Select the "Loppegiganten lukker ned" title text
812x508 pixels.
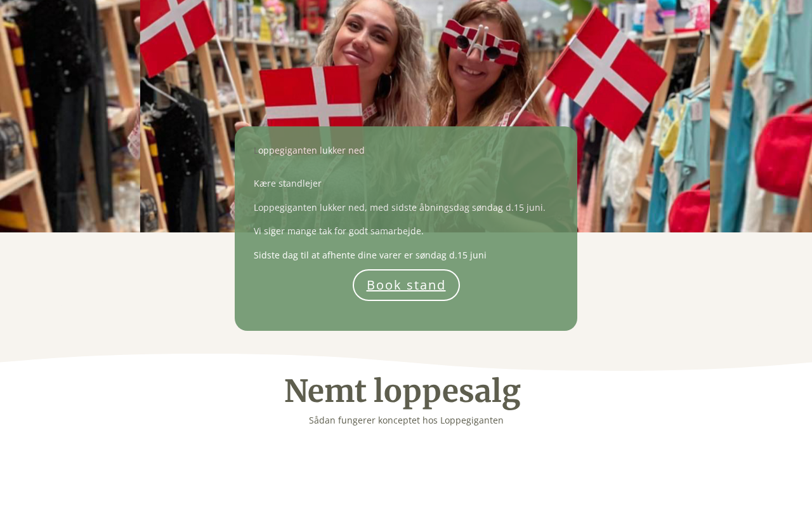click(x=309, y=150)
